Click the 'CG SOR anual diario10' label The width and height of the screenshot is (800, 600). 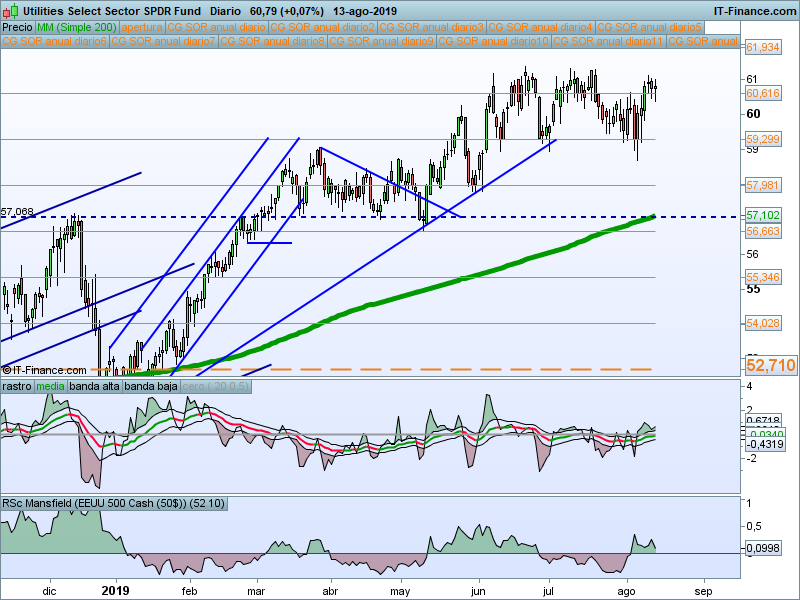493,41
